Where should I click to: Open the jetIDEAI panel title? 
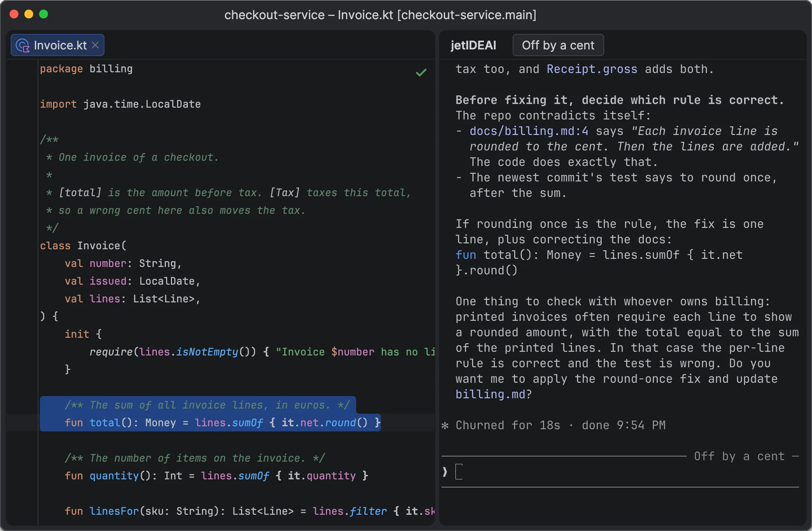(473, 45)
